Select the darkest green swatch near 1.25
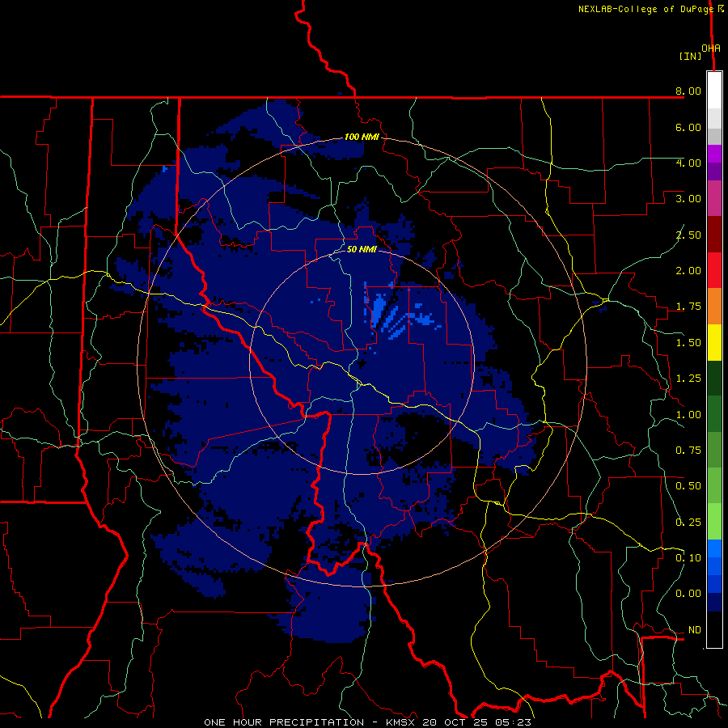This screenshot has width=728, height=728. coord(714,379)
